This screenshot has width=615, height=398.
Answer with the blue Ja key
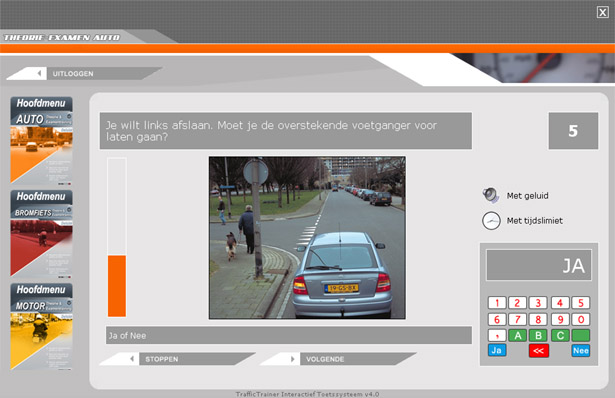click(x=497, y=350)
